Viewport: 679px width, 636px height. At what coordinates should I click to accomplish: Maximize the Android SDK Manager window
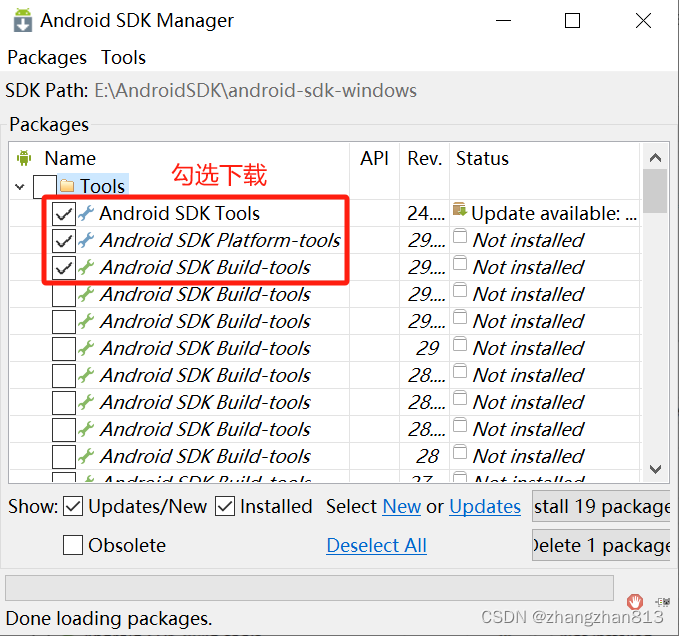pyautogui.click(x=572, y=20)
